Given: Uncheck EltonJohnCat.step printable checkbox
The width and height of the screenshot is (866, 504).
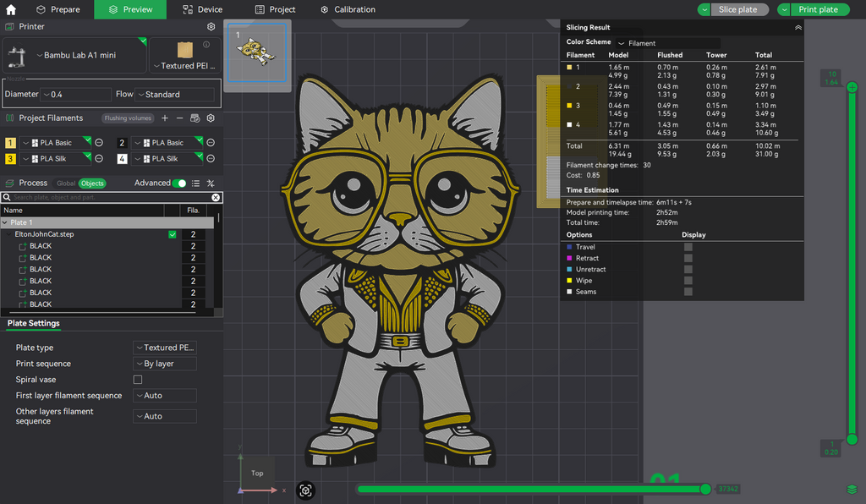Looking at the screenshot, I should tap(173, 234).
